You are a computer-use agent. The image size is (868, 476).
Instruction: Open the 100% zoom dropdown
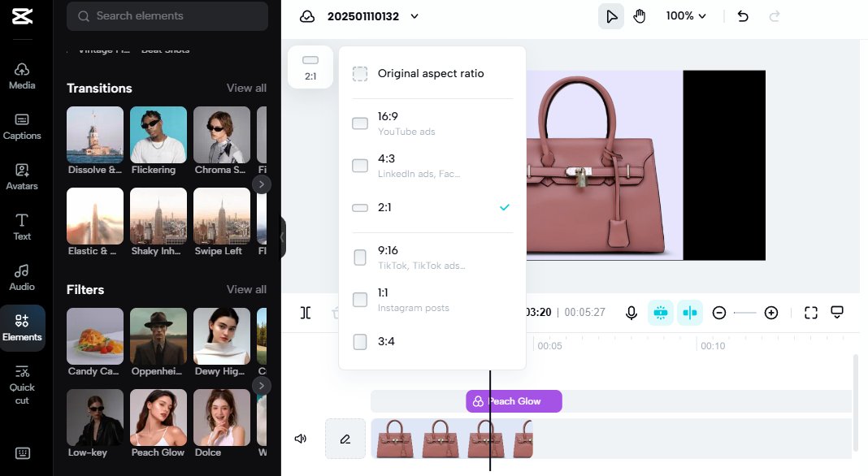click(x=686, y=16)
